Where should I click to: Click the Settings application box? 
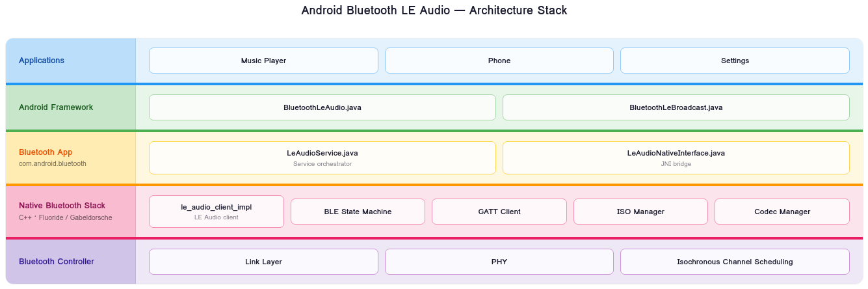735,61
